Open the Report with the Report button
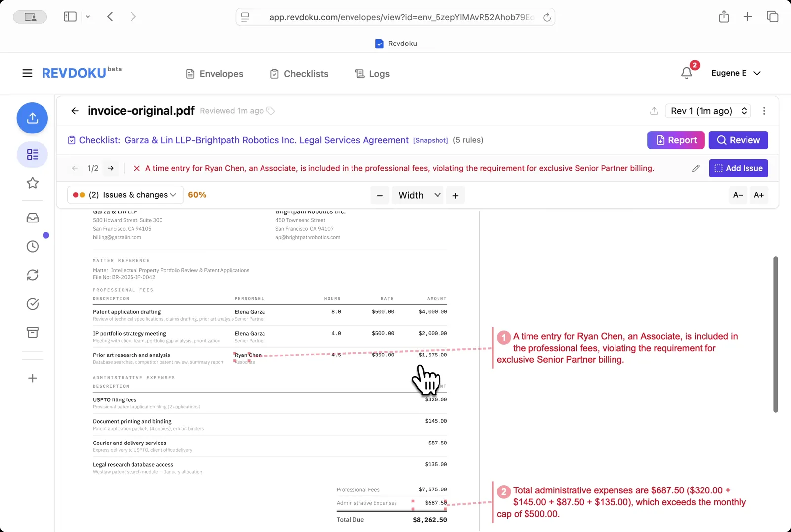Viewport: 791px width, 532px height. point(675,140)
